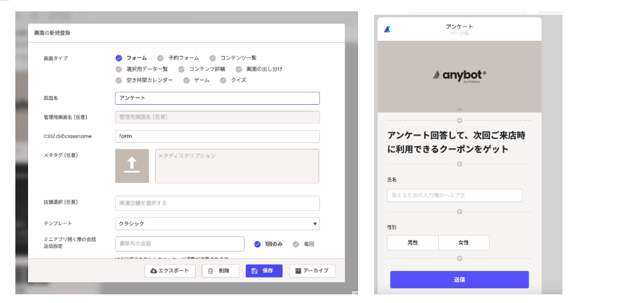Click the plus icon above the 送信 button
Screen dimensions: 644x303
click(x=459, y=258)
